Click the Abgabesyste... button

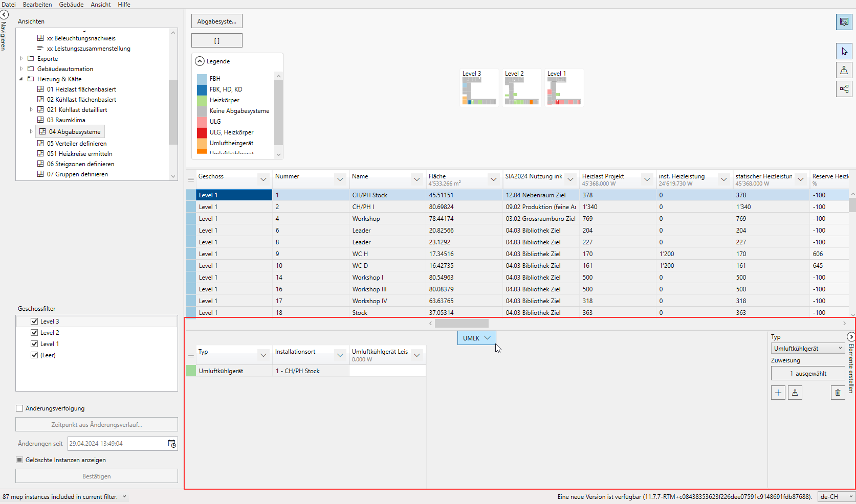coord(217,21)
